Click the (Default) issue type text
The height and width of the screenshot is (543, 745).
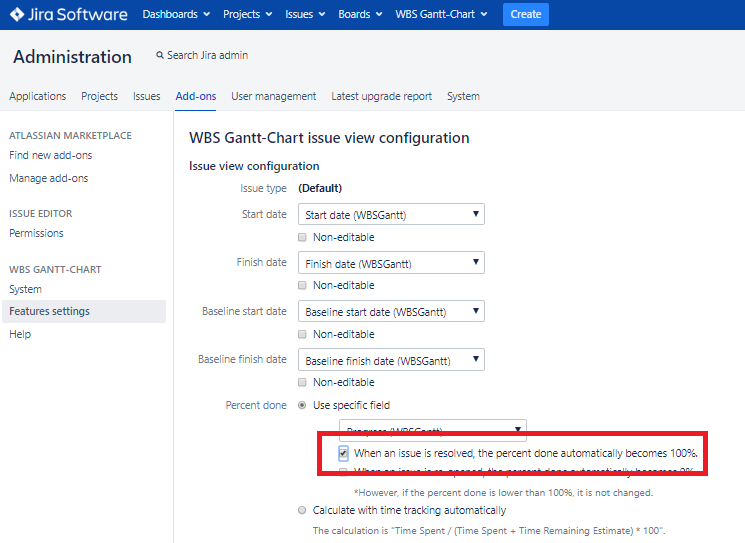(x=320, y=188)
